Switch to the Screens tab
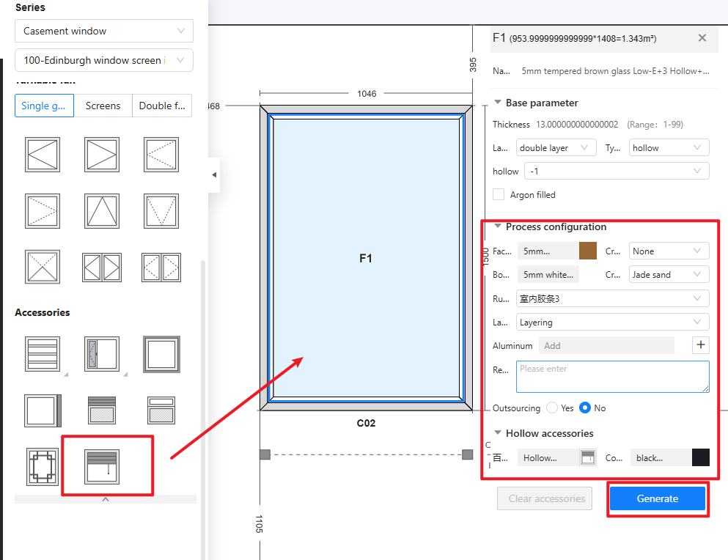728x560 pixels. (103, 106)
